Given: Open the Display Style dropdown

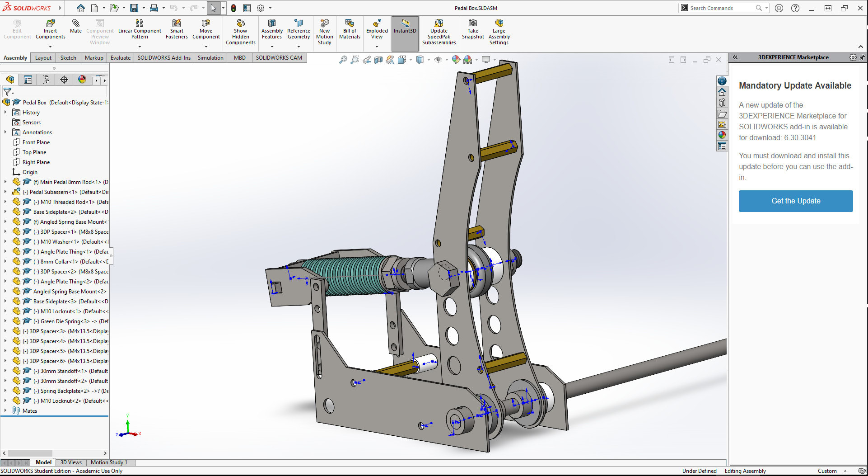Looking at the screenshot, I should (428, 59).
